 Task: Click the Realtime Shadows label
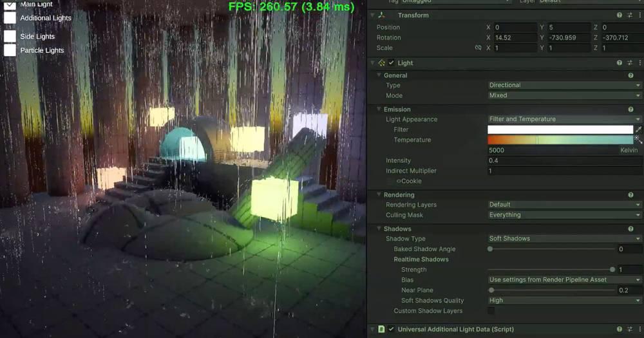point(421,259)
